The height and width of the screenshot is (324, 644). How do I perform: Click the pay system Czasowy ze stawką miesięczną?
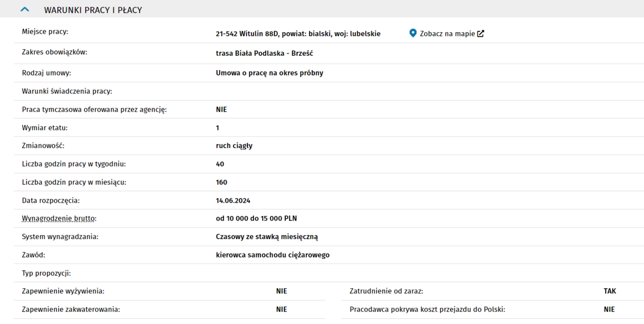[267, 237]
